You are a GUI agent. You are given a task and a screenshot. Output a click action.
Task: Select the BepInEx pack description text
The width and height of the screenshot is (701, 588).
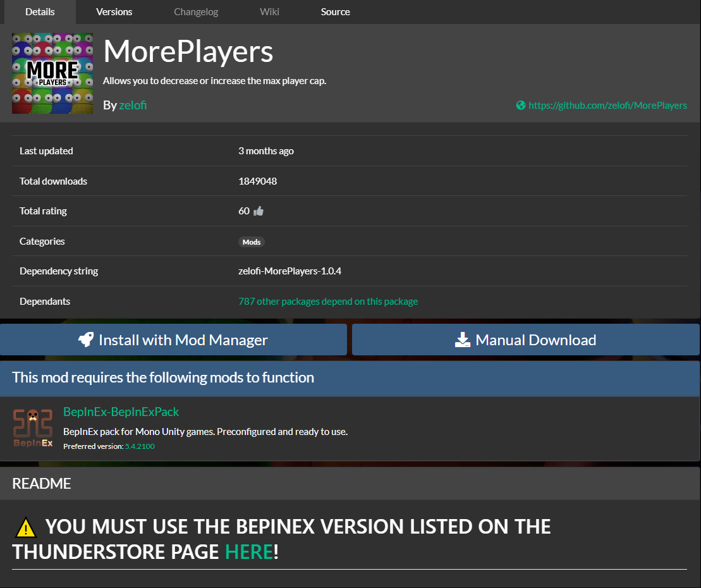pos(205,432)
